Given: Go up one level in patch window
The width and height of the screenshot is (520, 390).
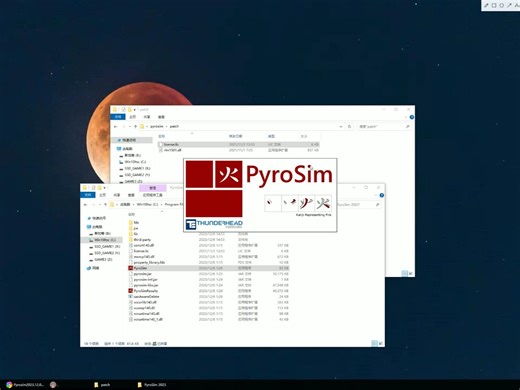Looking at the screenshot, I should click(x=135, y=127).
